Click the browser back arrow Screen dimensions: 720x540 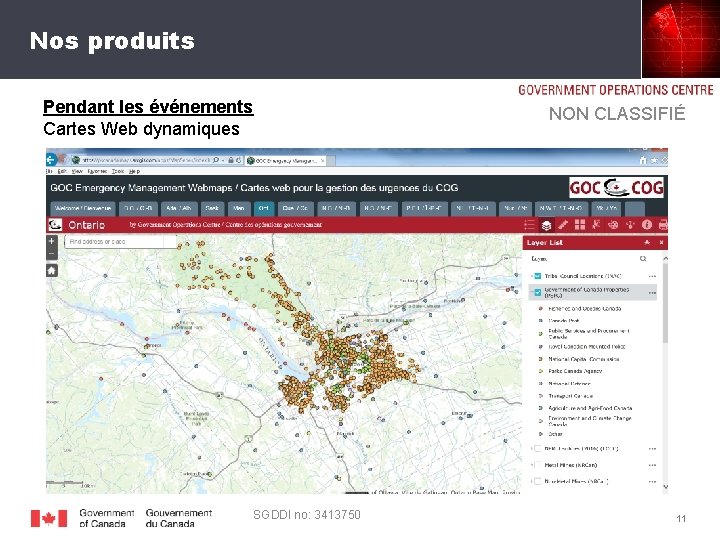point(51,160)
